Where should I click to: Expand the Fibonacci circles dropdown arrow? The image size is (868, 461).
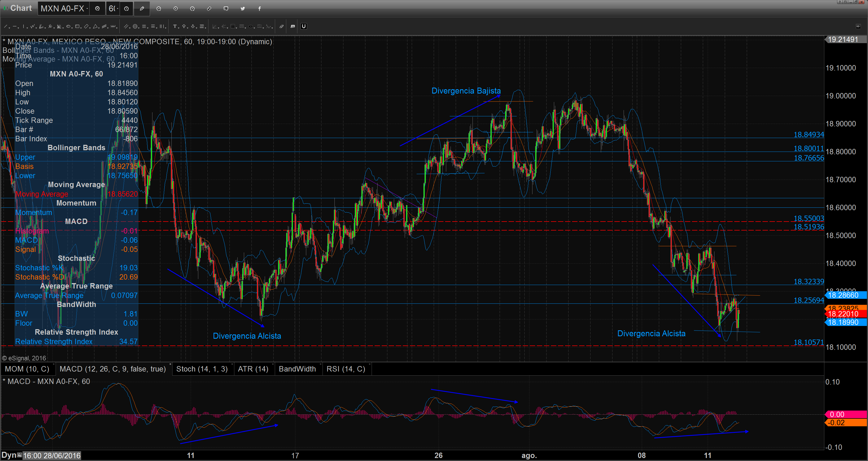pos(139,28)
